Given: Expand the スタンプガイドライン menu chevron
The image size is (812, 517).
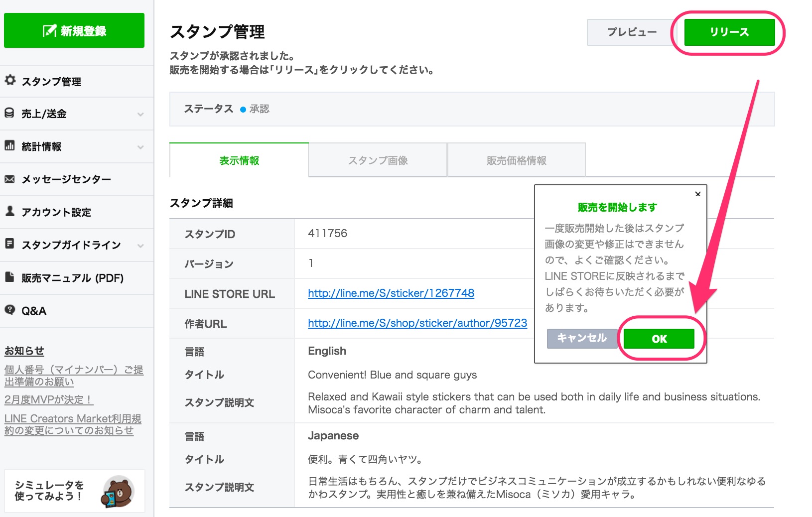Looking at the screenshot, I should click(x=140, y=246).
